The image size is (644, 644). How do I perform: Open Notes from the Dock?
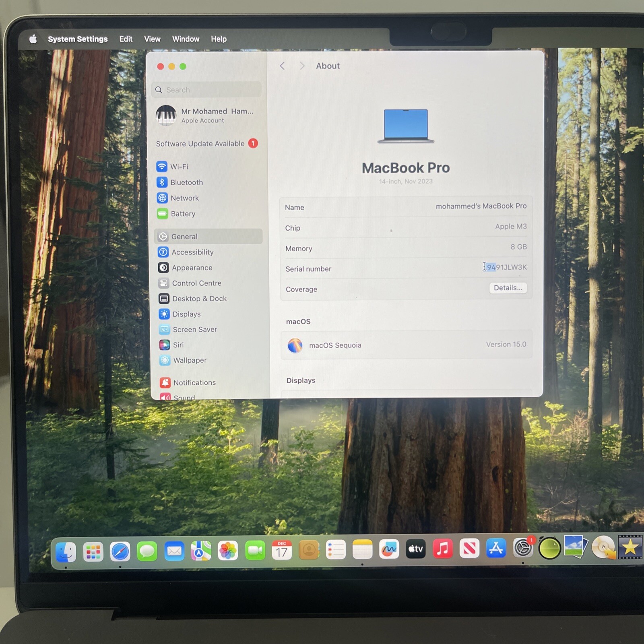[362, 549]
